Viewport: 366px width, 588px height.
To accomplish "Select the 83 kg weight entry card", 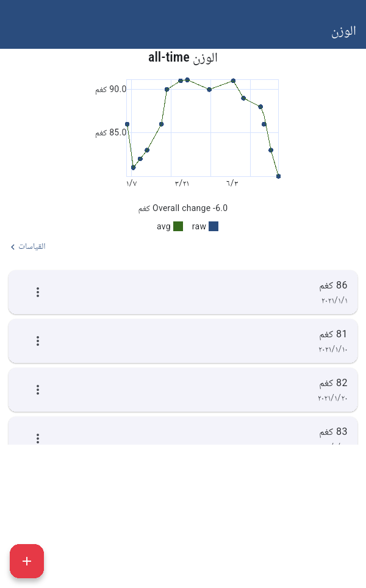I will click(183, 431).
